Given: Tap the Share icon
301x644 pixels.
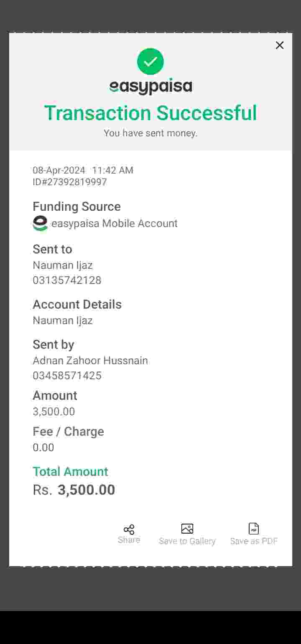Looking at the screenshot, I should pyautogui.click(x=129, y=529).
